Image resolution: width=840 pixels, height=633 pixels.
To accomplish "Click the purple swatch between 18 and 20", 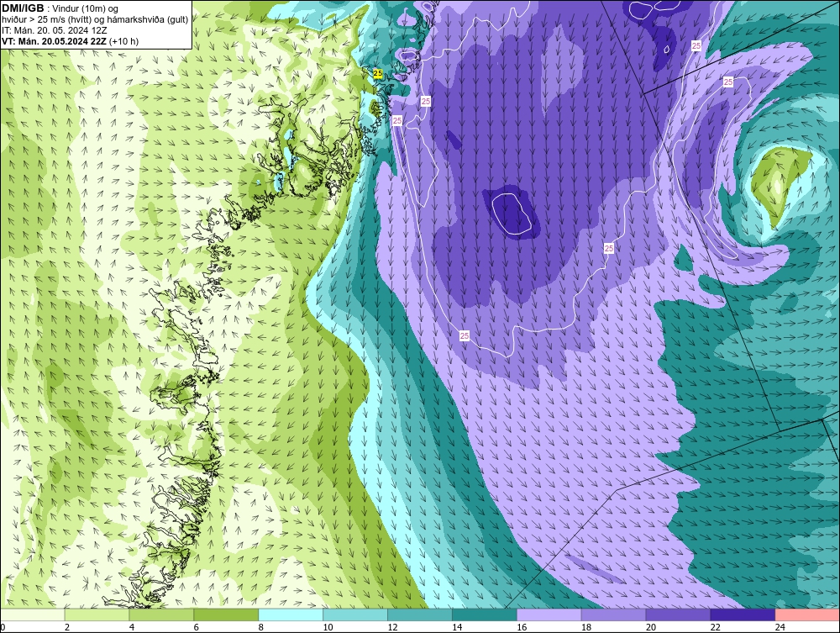I will point(614,615).
